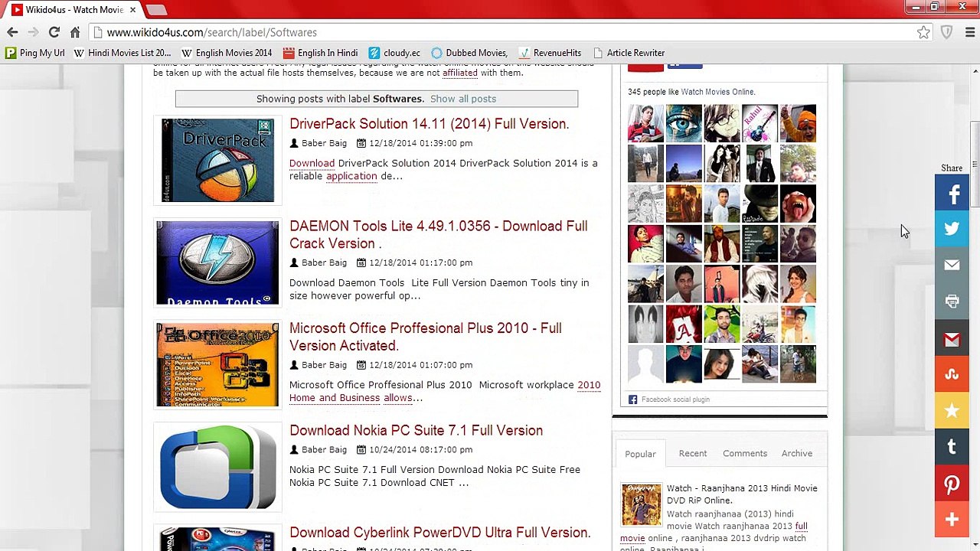
Task: Click the Download link in DriverPack excerpt
Action: [x=312, y=163]
